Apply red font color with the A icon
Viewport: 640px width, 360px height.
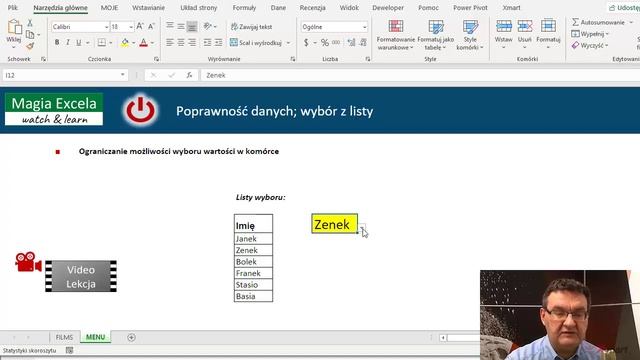(143, 42)
